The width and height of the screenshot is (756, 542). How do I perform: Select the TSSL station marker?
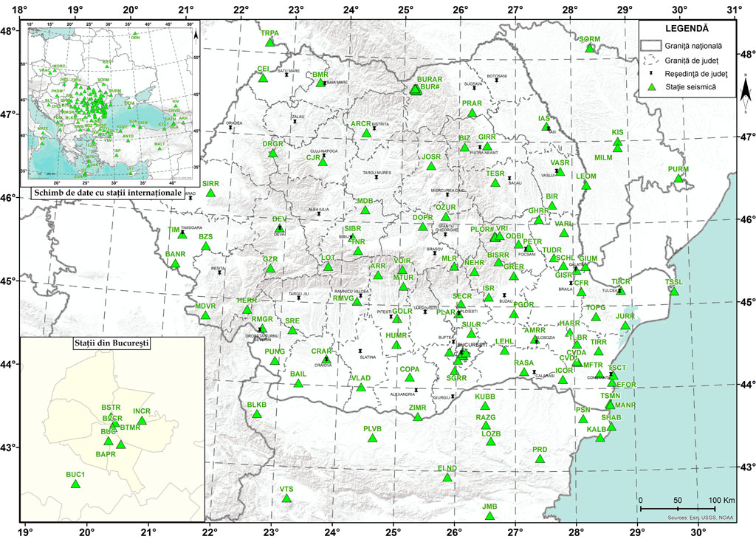point(674,292)
